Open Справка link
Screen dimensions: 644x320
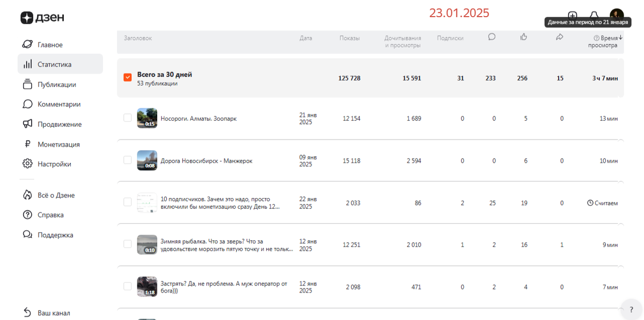pos(60,215)
